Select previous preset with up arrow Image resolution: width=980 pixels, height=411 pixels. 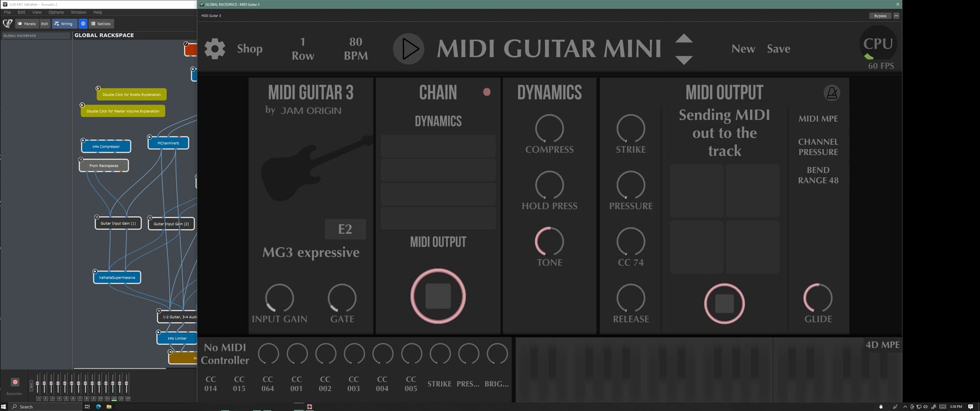[684, 39]
